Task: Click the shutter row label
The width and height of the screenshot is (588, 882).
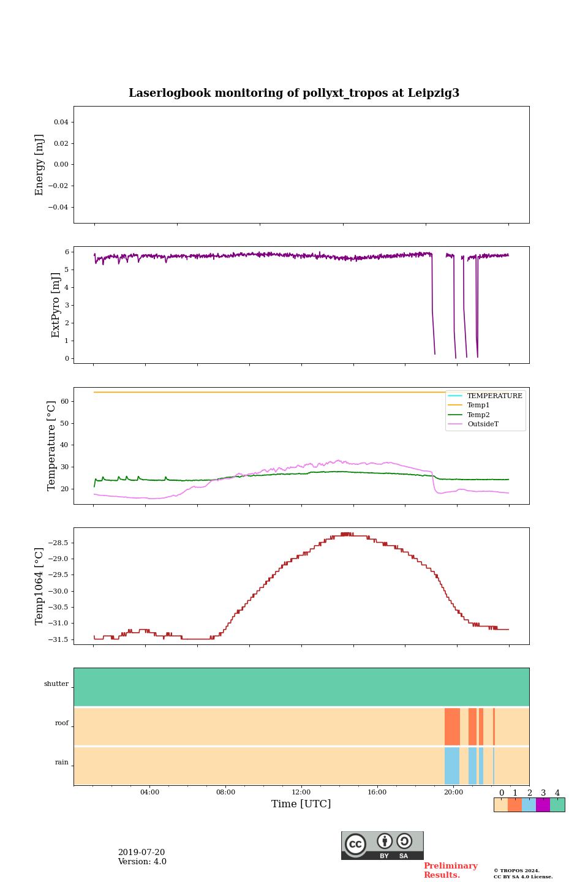Action: pyautogui.click(x=56, y=684)
